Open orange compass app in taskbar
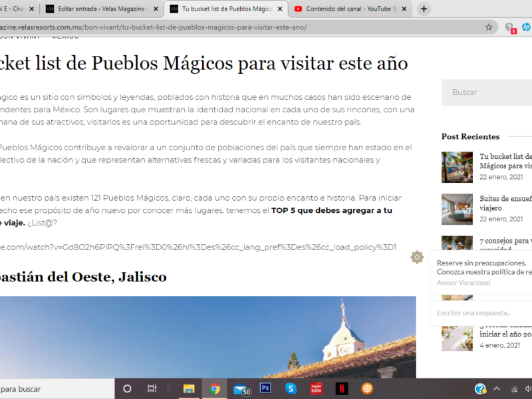The width and height of the screenshot is (532, 399). 367,388
